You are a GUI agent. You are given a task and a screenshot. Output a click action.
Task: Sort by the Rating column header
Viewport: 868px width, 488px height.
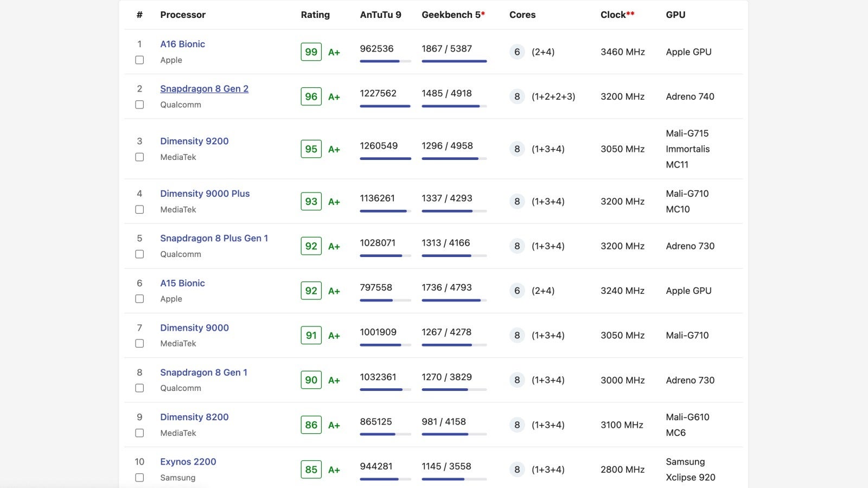(x=315, y=15)
